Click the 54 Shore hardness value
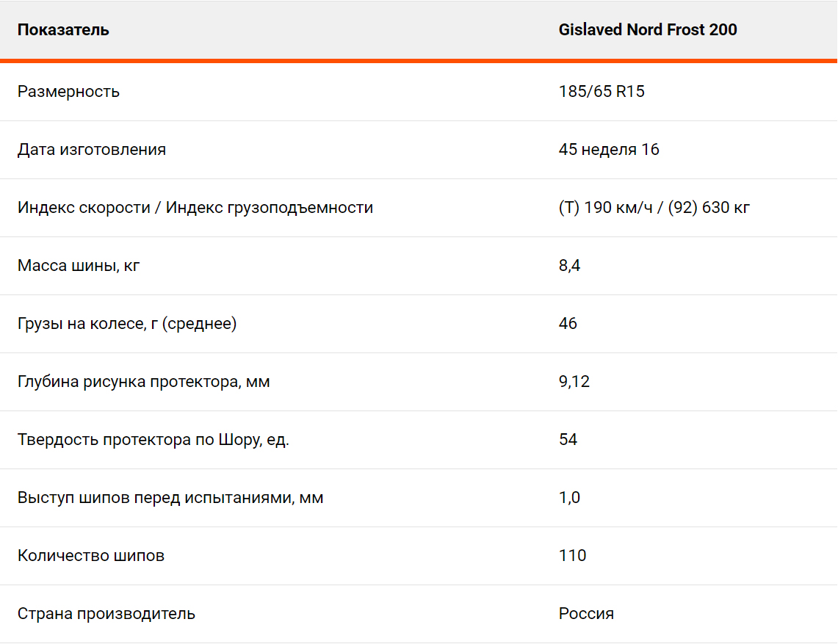The image size is (838, 644). coord(568,439)
